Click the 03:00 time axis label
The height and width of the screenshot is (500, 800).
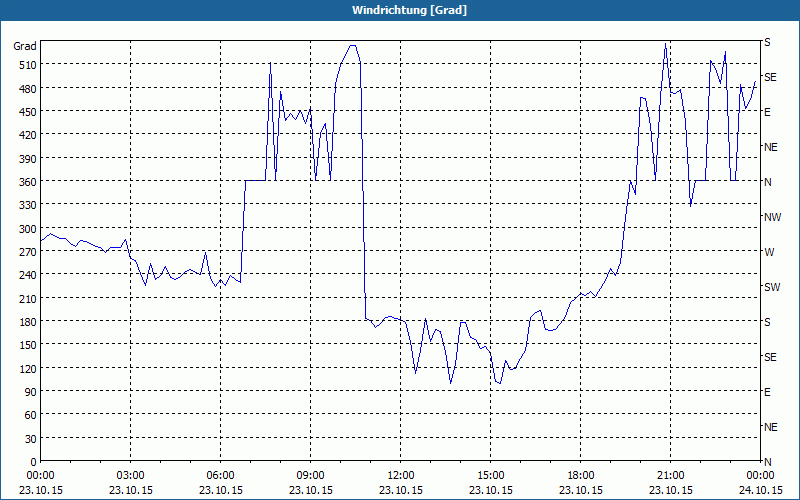click(x=130, y=476)
